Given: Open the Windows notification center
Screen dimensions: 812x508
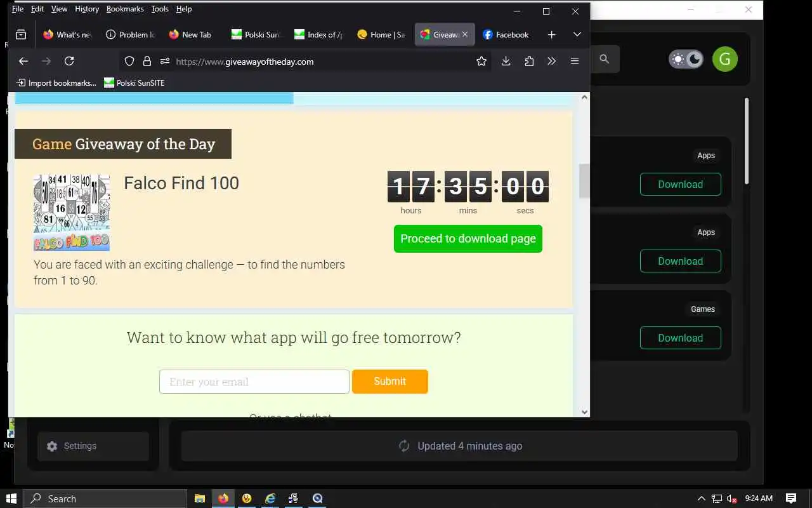Looking at the screenshot, I should tap(791, 498).
